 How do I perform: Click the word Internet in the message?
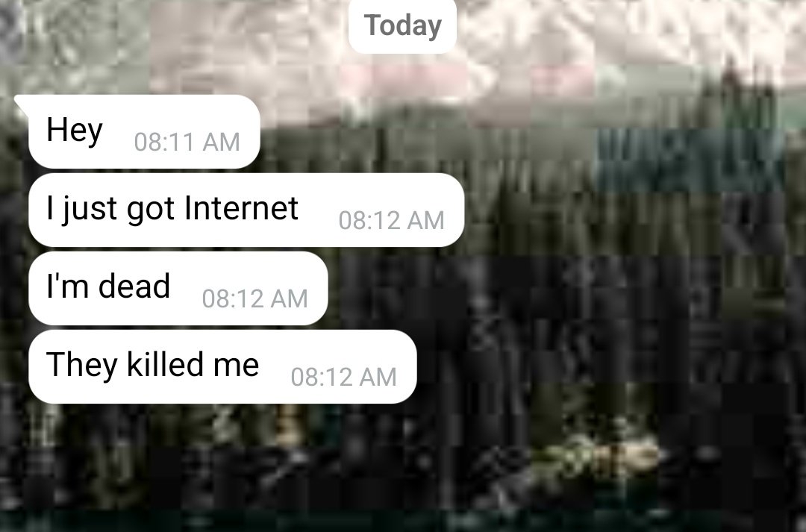point(241,207)
